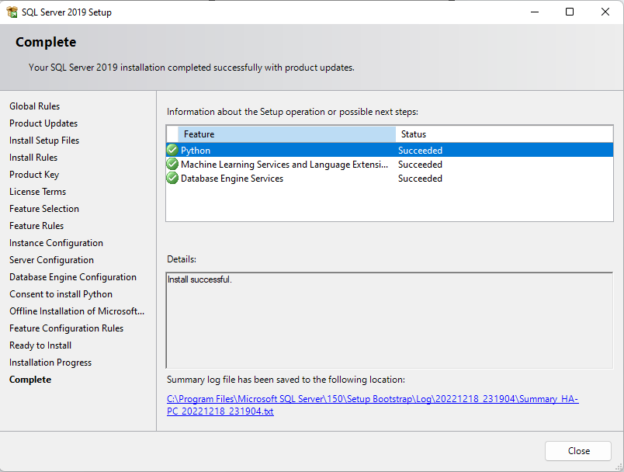Maximize the SQL Server Setup window
This screenshot has width=624, height=472.
click(x=569, y=12)
